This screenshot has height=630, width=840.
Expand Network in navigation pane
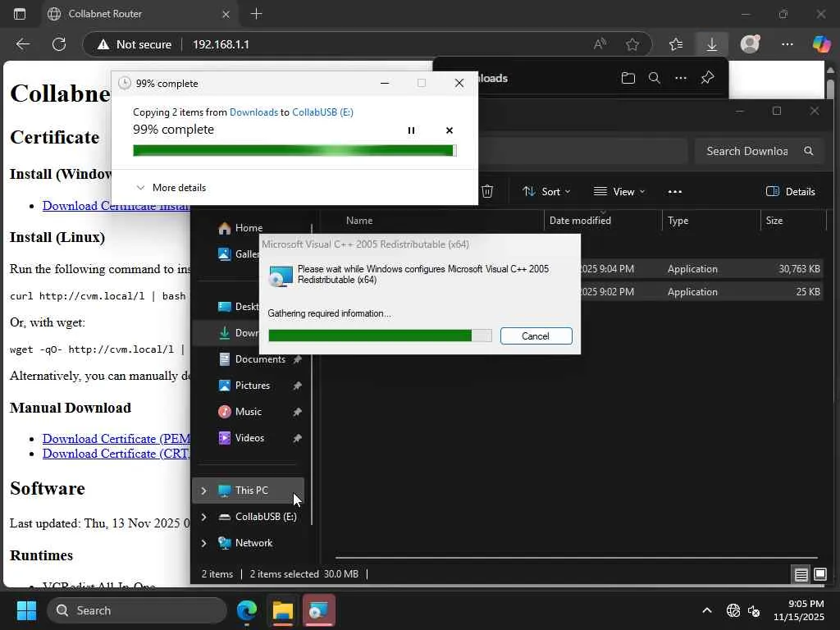pos(203,543)
